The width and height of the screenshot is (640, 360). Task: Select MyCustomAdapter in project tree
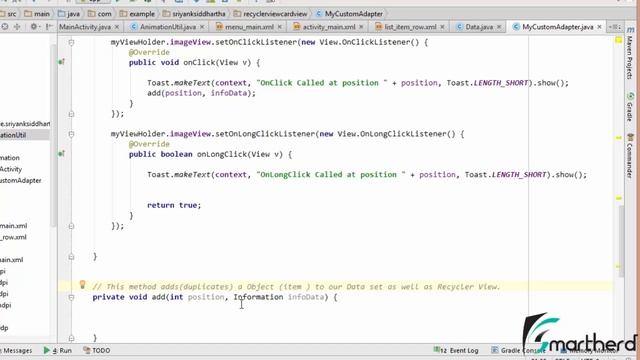[x=20, y=180]
